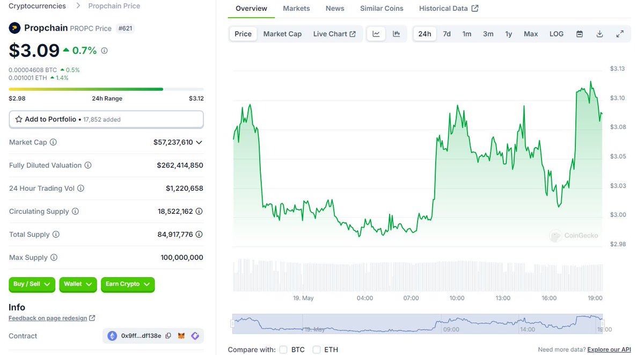Image resolution: width=644 pixels, height=355 pixels.
Task: Open Live Chart in new window
Action: click(334, 34)
